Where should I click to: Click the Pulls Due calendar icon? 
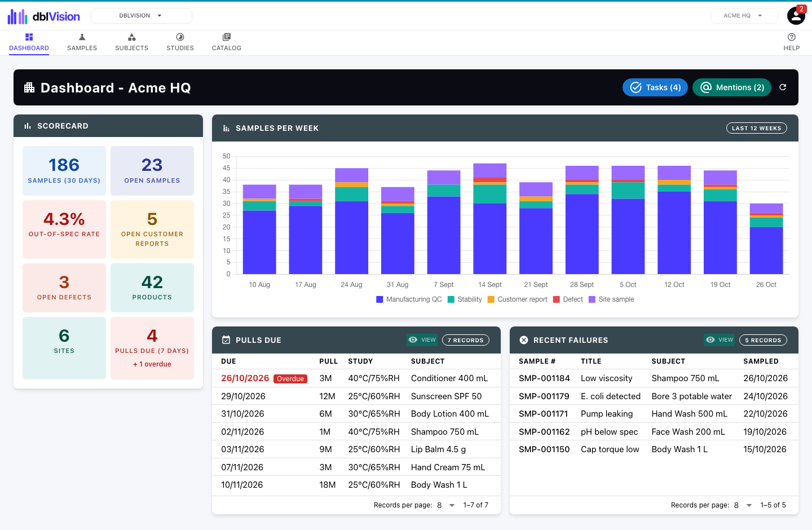pyautogui.click(x=226, y=340)
